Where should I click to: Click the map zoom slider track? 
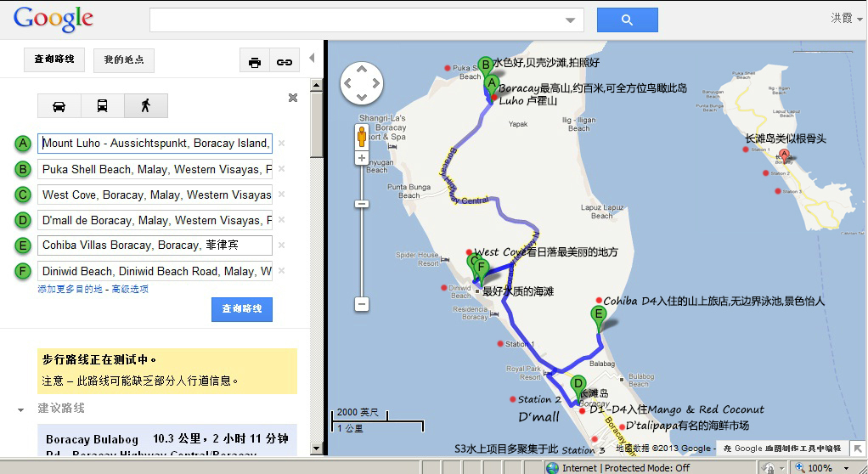click(361, 246)
